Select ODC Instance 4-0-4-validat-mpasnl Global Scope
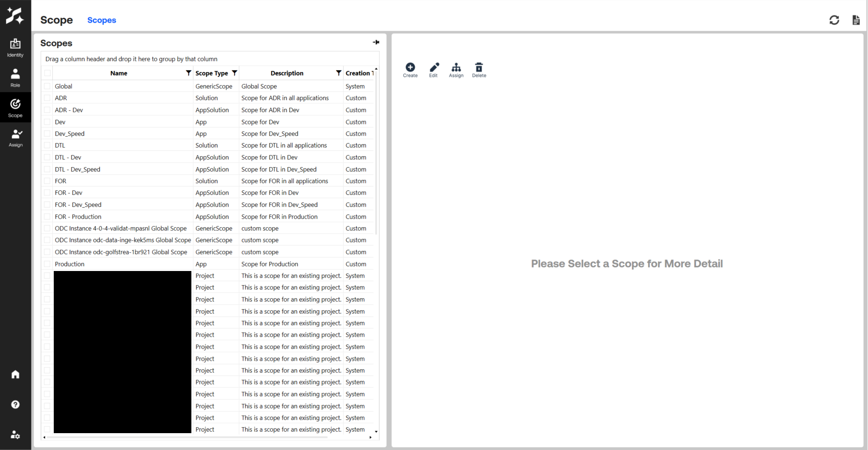Viewport: 868px width, 450px height. tap(121, 228)
